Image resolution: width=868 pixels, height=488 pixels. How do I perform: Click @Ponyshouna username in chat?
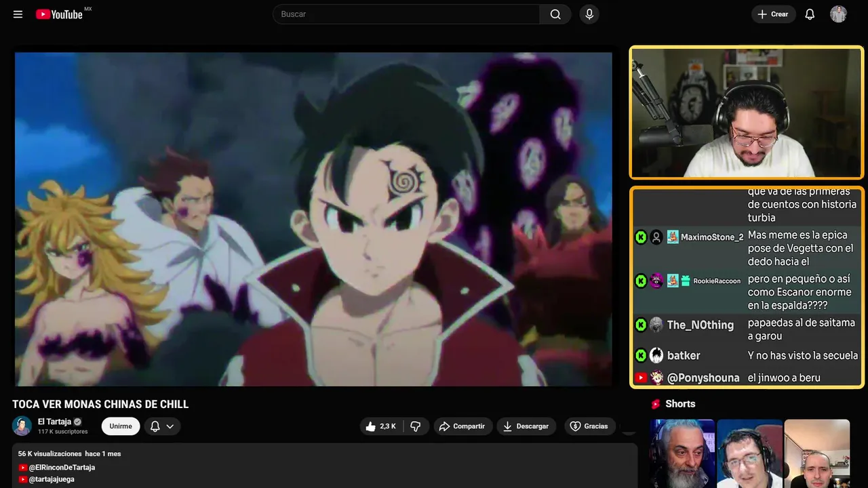(x=703, y=378)
